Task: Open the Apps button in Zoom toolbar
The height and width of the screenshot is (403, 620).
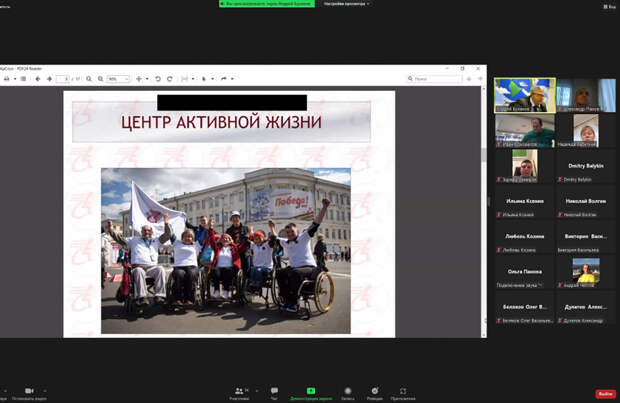Action: [403, 394]
